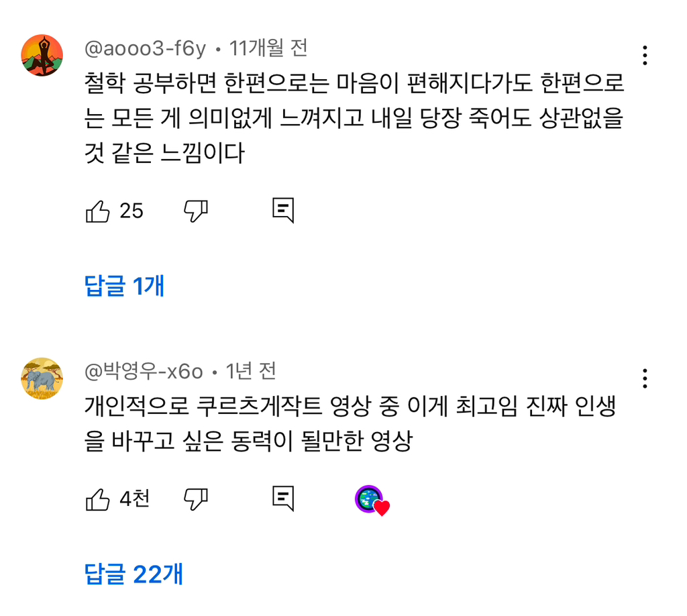The image size is (687, 616).
Task: Open the options menu for @박영우-x6o's comment
Action: coord(645,379)
